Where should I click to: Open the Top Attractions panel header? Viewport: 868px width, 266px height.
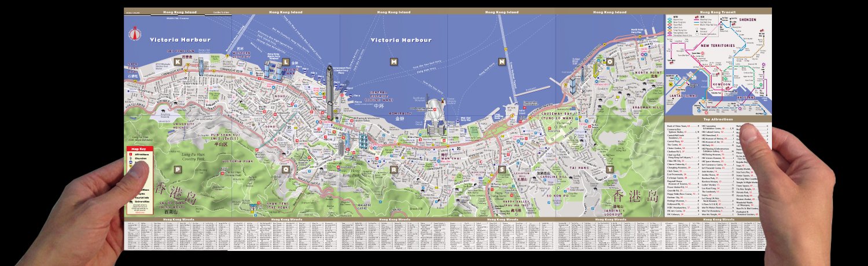click(718, 119)
